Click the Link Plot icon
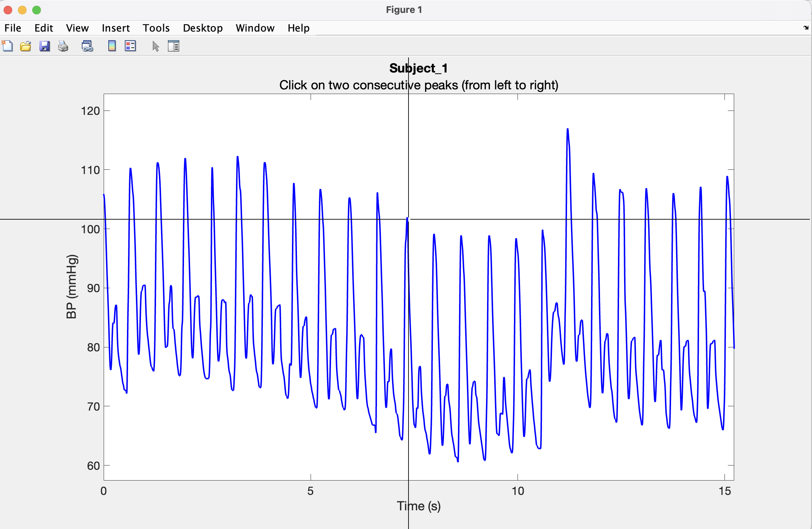This screenshot has height=529, width=812. pyautogui.click(x=87, y=46)
